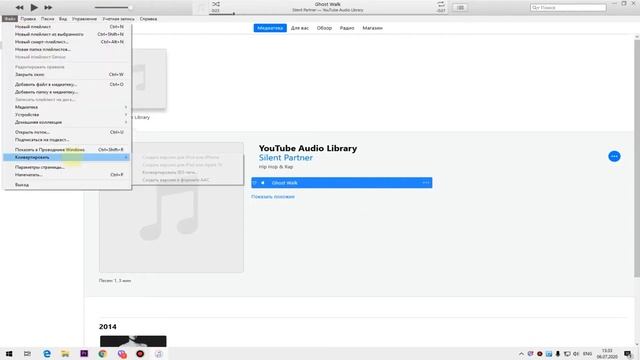The height and width of the screenshot is (360, 640).
Task: Open Task View on the taskbar
Action: point(27,353)
